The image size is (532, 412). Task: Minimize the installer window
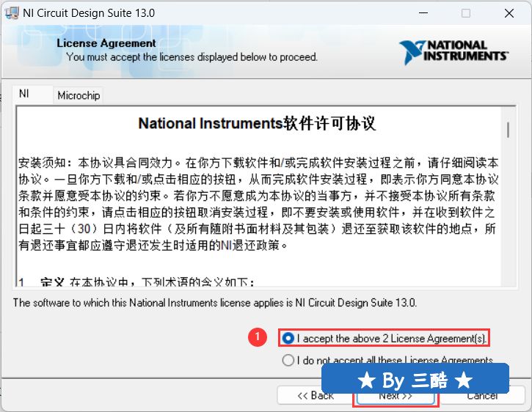423,13
